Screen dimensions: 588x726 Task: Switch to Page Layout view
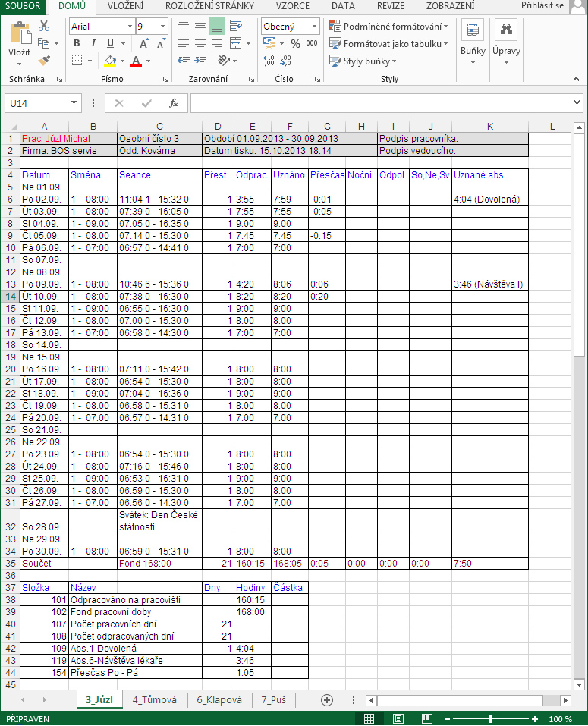[x=398, y=718]
